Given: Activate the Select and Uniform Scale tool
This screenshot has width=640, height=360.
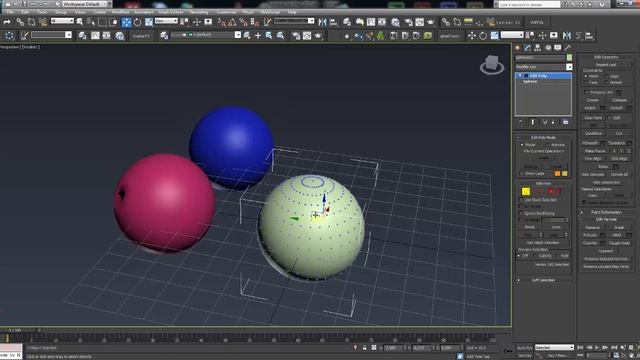Looking at the screenshot, I should [x=149, y=22].
